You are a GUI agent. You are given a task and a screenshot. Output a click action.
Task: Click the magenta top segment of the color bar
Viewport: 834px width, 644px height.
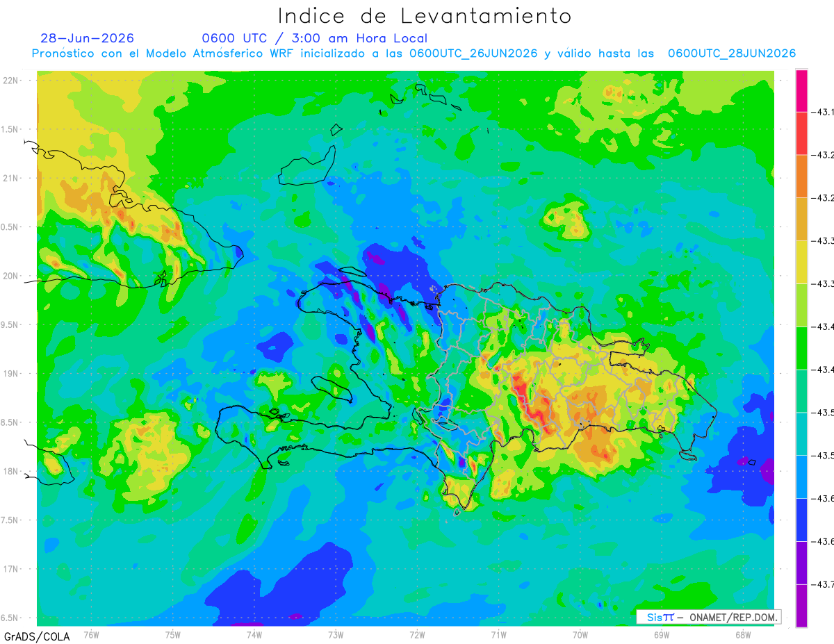801,90
